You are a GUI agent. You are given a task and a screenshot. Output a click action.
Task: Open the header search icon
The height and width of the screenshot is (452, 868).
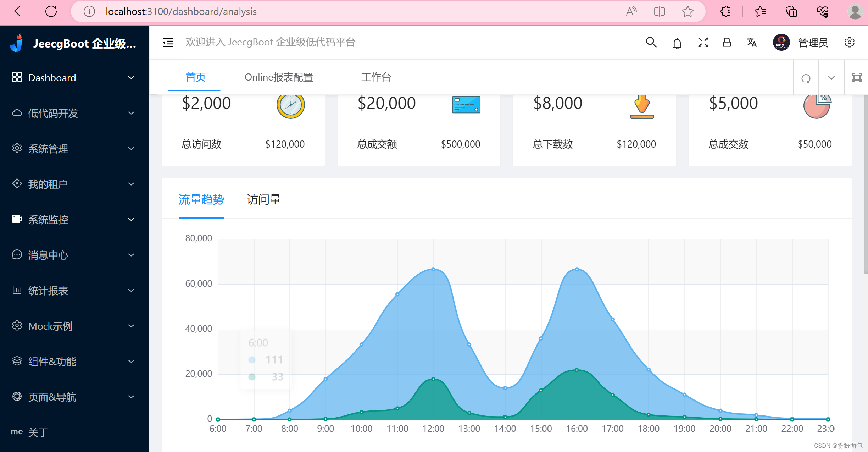651,43
